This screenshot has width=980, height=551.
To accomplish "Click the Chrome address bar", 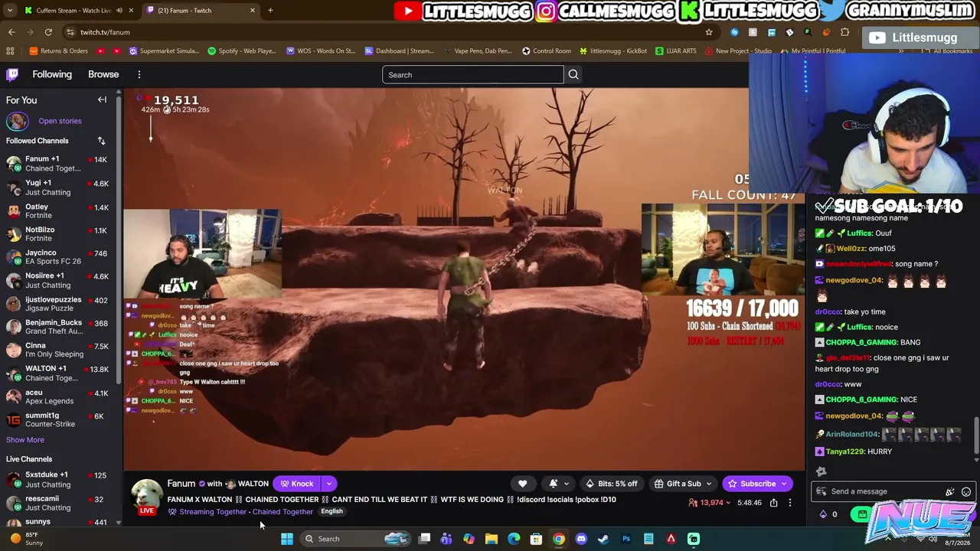I will pyautogui.click(x=383, y=32).
